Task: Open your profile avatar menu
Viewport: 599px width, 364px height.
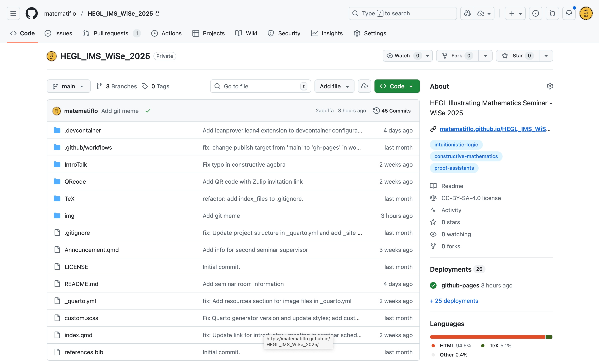Action: click(x=586, y=13)
